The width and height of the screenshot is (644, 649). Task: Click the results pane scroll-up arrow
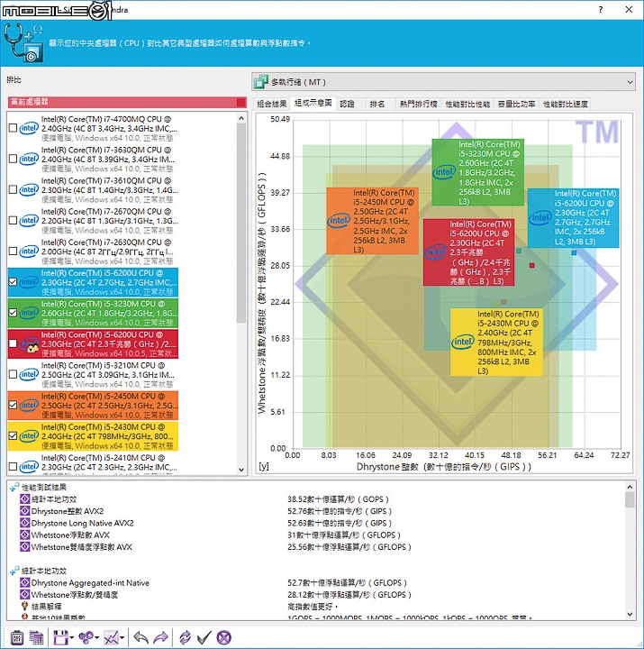(x=630, y=487)
